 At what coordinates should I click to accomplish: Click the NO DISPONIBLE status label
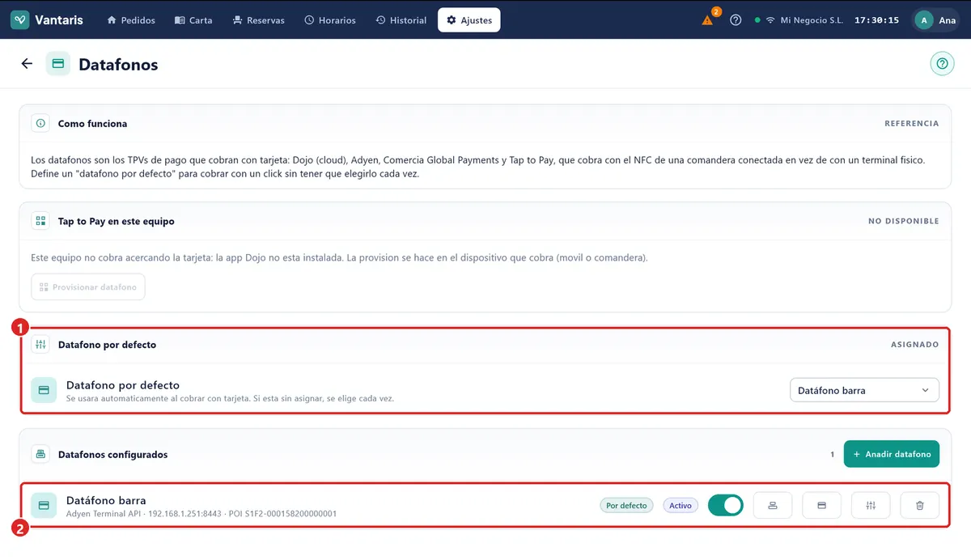coord(903,221)
